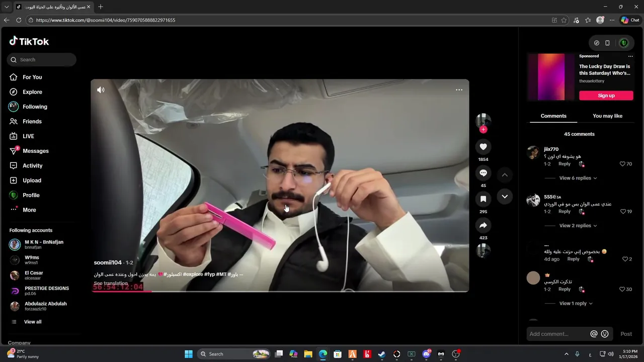The image size is (644, 362).
Task: Click the TikTok logo
Action: 29,41
